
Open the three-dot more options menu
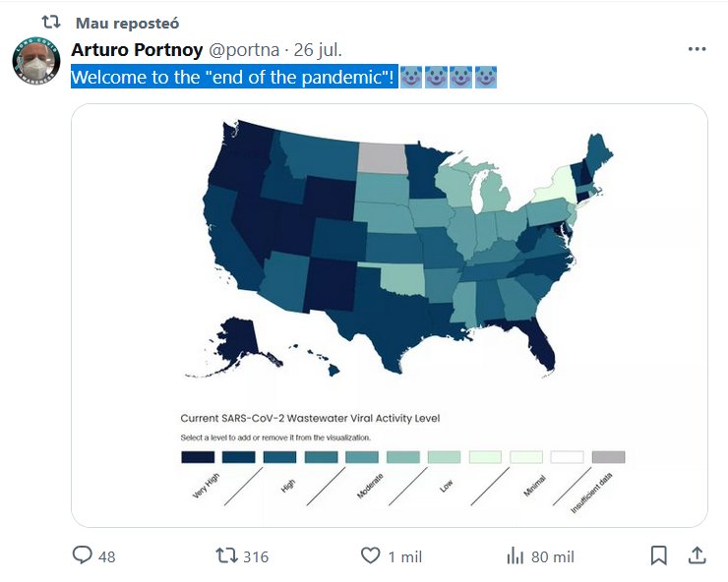[x=697, y=49]
